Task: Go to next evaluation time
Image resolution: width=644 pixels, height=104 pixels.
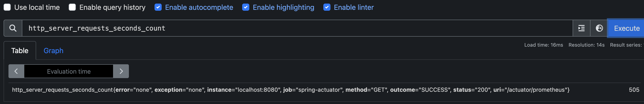Action: click(121, 71)
